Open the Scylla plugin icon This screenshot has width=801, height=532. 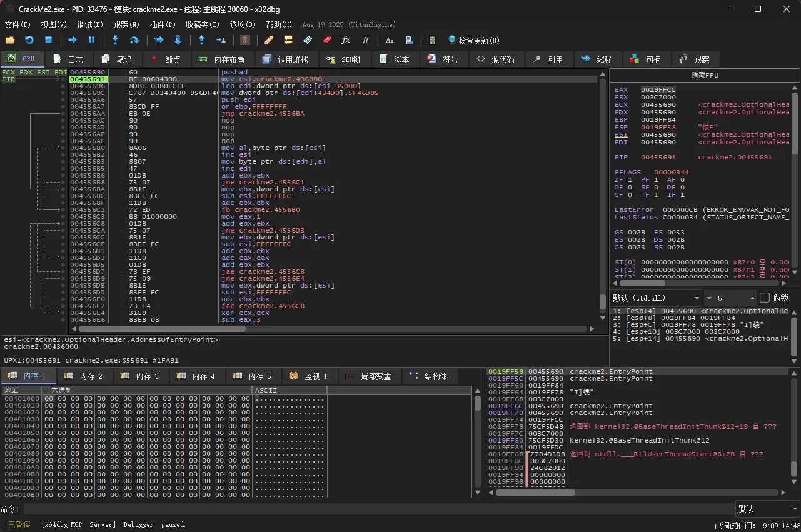pyautogui.click(x=245, y=40)
